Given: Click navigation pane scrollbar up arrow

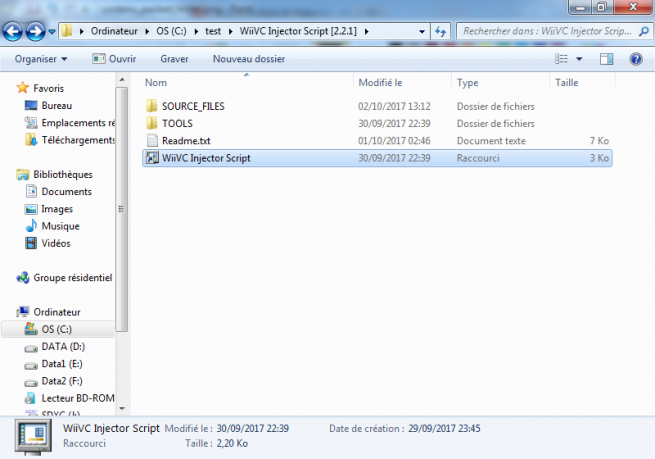Looking at the screenshot, I should [x=122, y=79].
